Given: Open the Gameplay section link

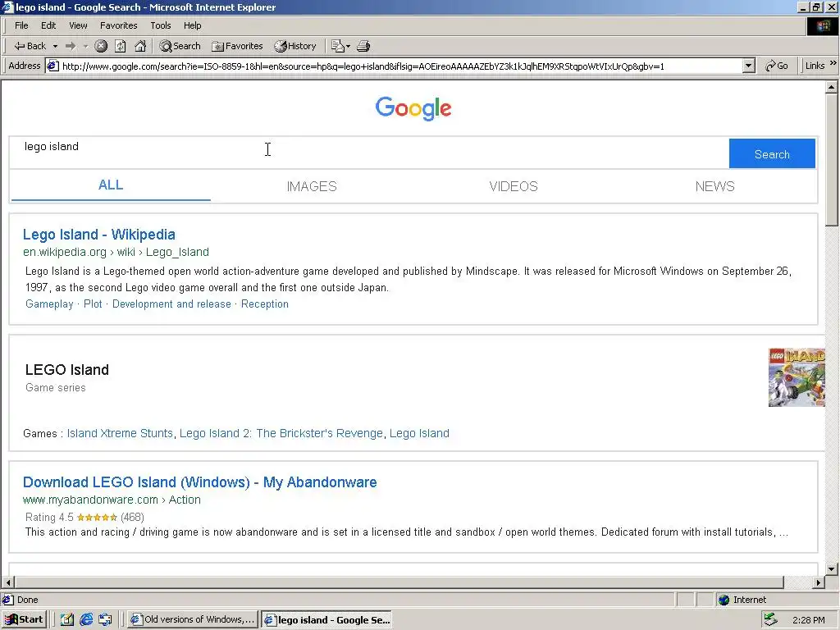Looking at the screenshot, I should [x=49, y=304].
